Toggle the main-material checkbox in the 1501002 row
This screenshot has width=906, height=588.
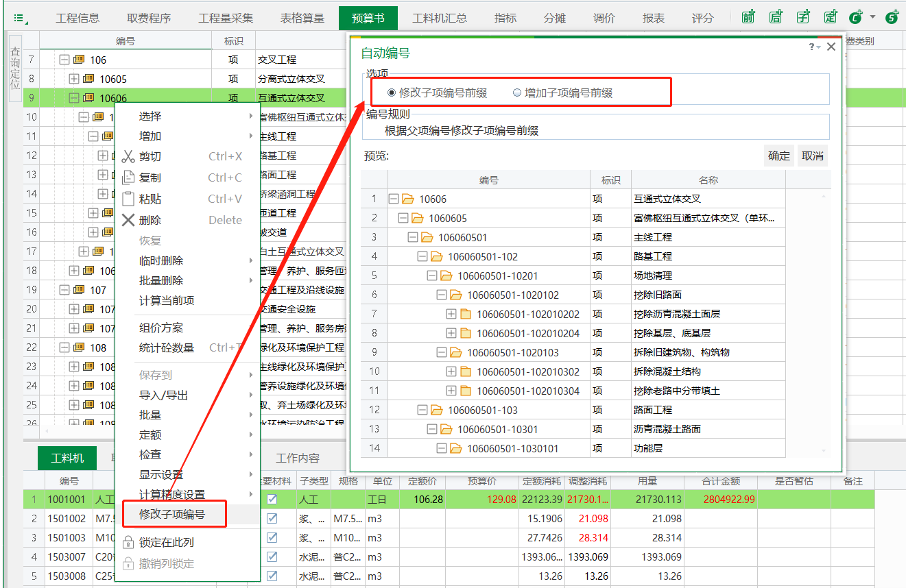[272, 519]
